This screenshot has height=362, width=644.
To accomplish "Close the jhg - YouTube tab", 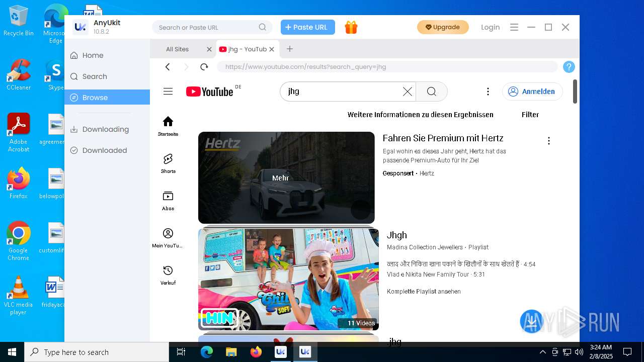I will coord(272,49).
